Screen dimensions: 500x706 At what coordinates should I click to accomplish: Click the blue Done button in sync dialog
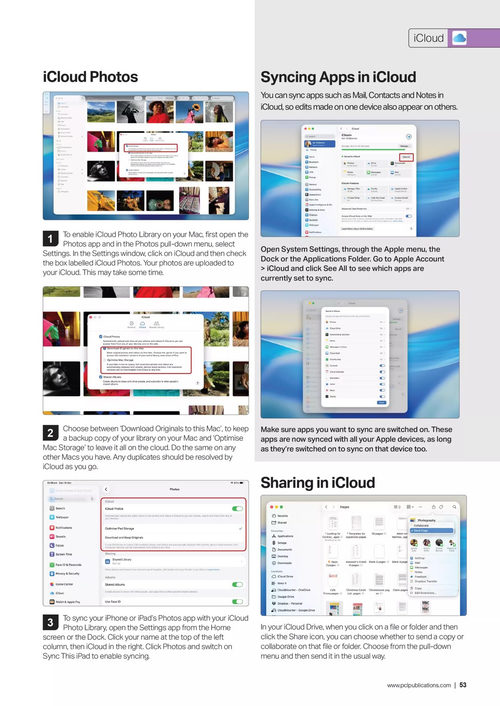point(382,403)
